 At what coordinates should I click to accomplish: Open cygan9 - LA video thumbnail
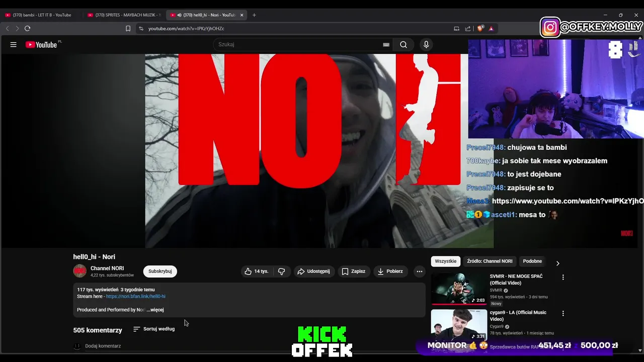(x=459, y=325)
